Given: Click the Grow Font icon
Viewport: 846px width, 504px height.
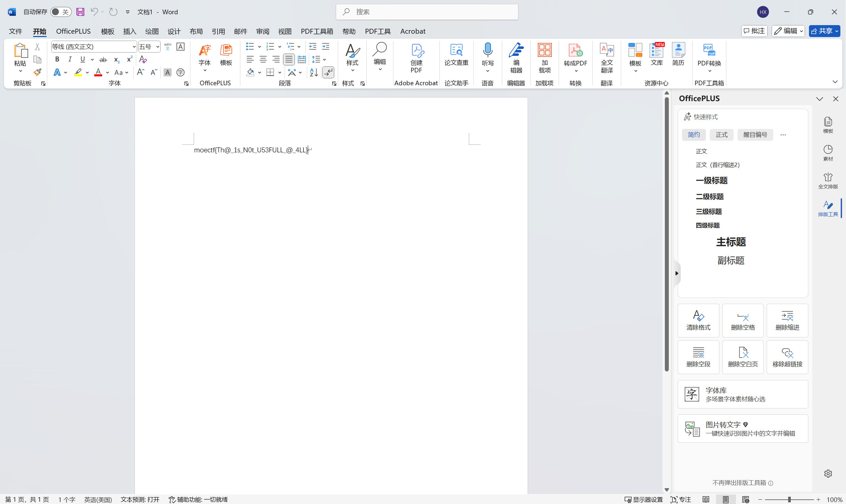Looking at the screenshot, I should point(140,72).
